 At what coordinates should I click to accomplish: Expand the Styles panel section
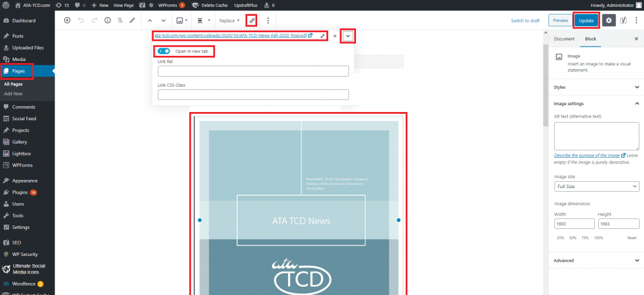pos(596,87)
